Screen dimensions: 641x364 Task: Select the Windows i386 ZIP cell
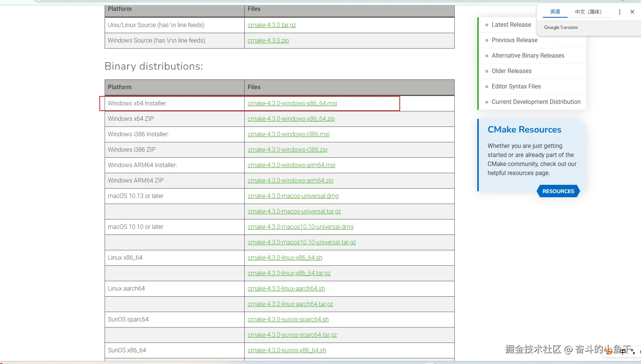[175, 150]
